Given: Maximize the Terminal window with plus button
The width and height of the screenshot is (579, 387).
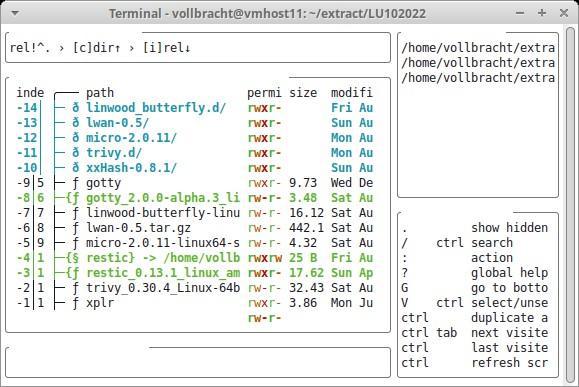Looking at the screenshot, I should [542, 13].
